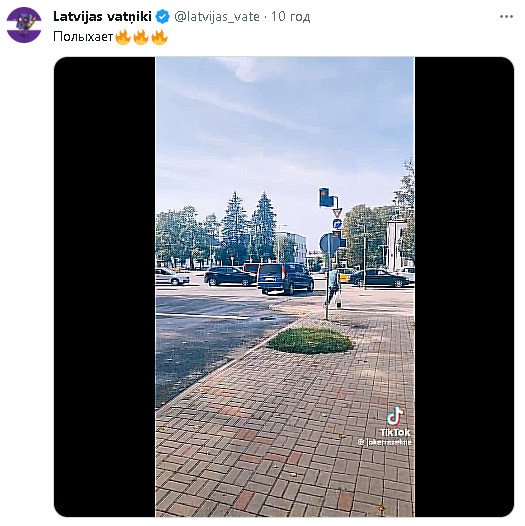Screen dimensions: 525x526
Task: Click the yield sign in the video
Action: tap(337, 212)
